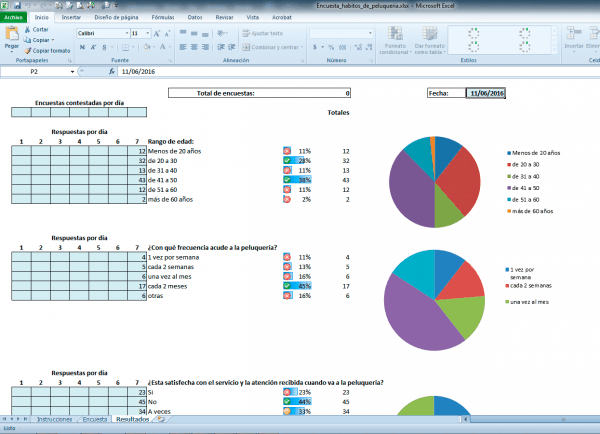
Task: Align text to middle of cell
Action: pos(194,33)
